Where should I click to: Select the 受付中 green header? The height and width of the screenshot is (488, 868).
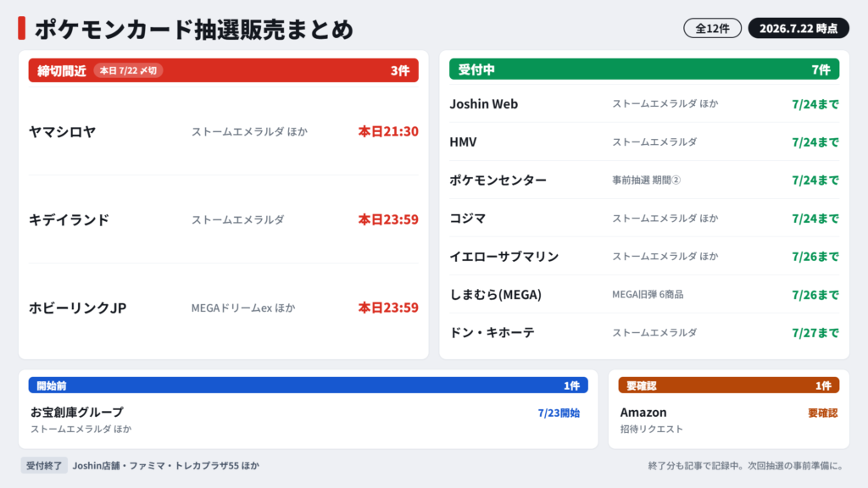tap(644, 69)
